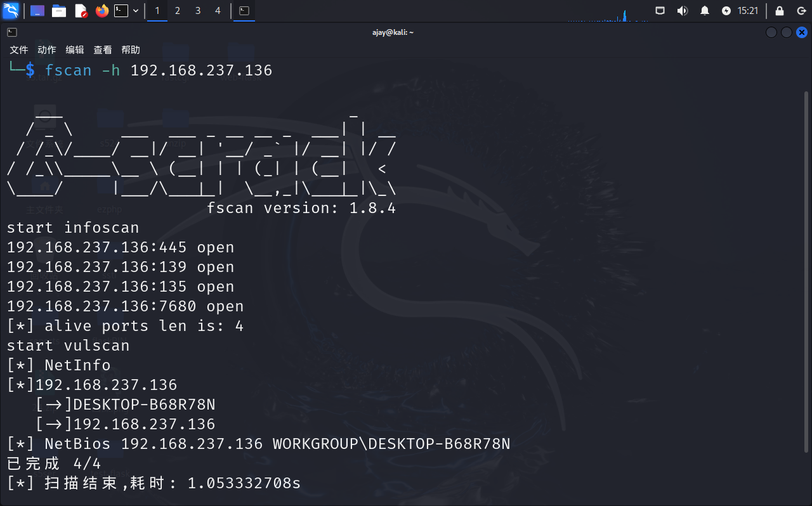Launch the text editor from the panel
Screen dimensions: 812x506
click(x=81, y=11)
